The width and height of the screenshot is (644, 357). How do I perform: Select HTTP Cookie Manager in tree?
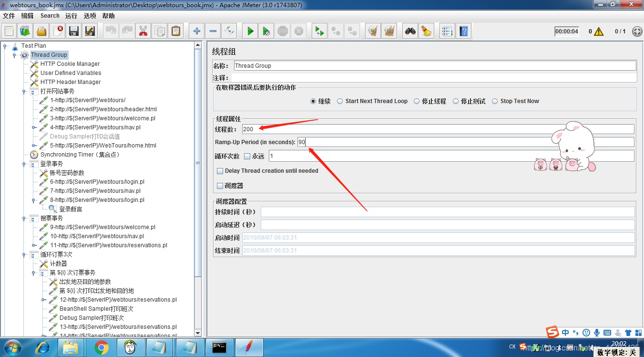pyautogui.click(x=70, y=64)
